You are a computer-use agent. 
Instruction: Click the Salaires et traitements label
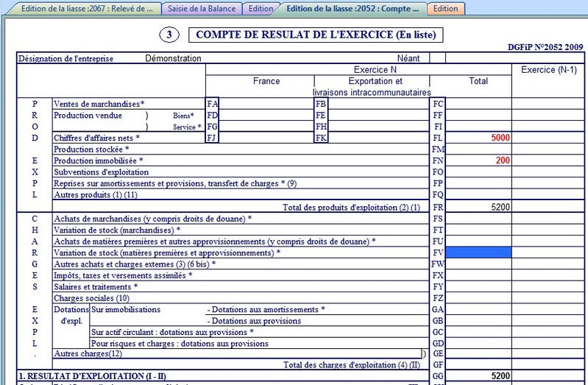point(96,287)
